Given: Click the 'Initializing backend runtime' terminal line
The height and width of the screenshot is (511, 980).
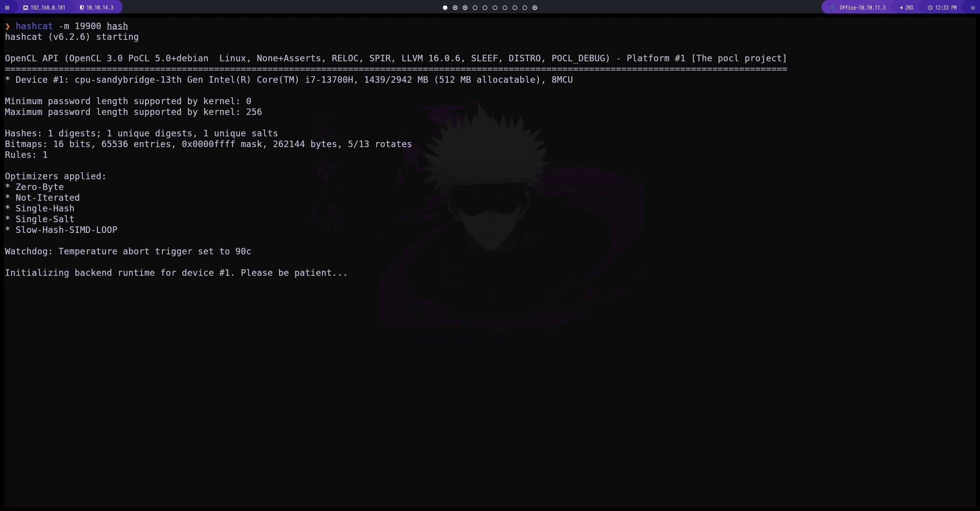Looking at the screenshot, I should pyautogui.click(x=176, y=273).
